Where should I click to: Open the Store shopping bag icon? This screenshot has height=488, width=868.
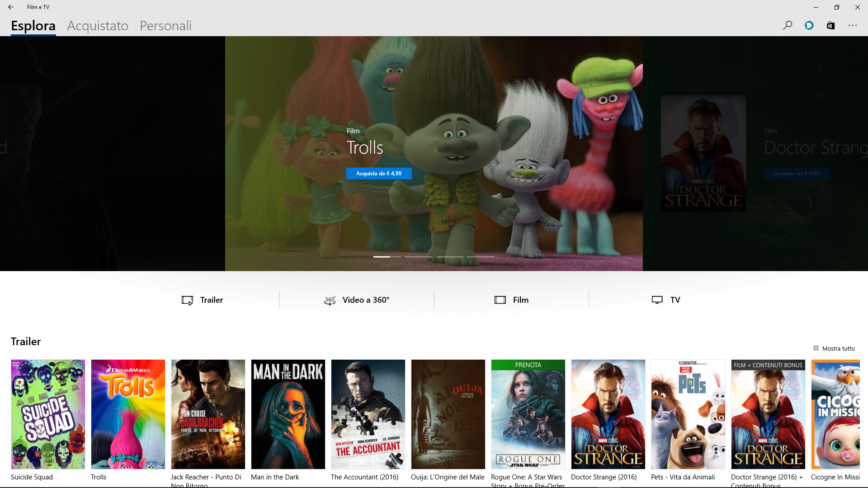tap(831, 25)
